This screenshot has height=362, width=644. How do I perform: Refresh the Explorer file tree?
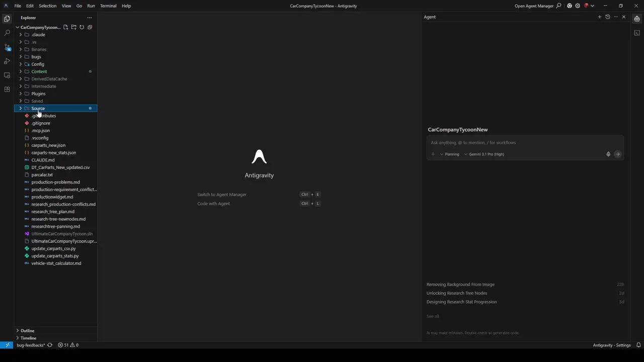tap(82, 27)
